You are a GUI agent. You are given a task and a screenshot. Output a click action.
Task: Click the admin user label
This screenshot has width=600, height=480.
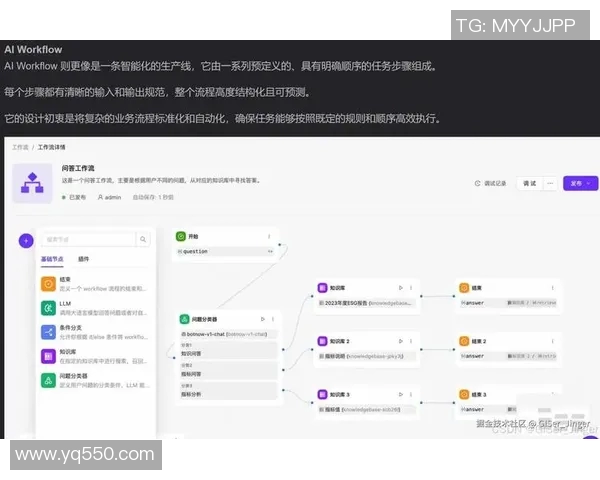(x=109, y=197)
